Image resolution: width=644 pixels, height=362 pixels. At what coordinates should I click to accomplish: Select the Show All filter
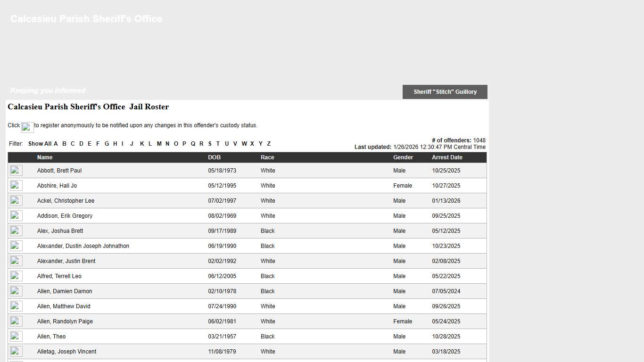pyautogui.click(x=40, y=144)
